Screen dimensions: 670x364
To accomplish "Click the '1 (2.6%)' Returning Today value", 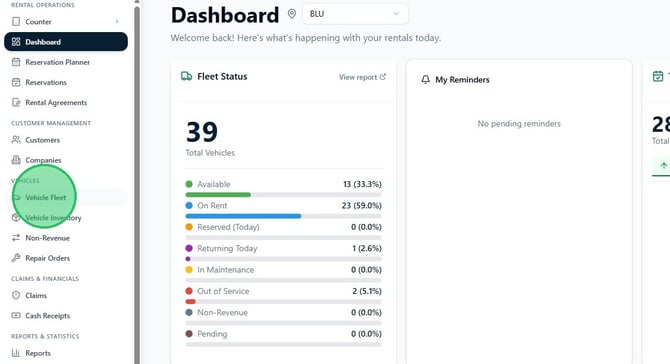I will pos(367,248).
